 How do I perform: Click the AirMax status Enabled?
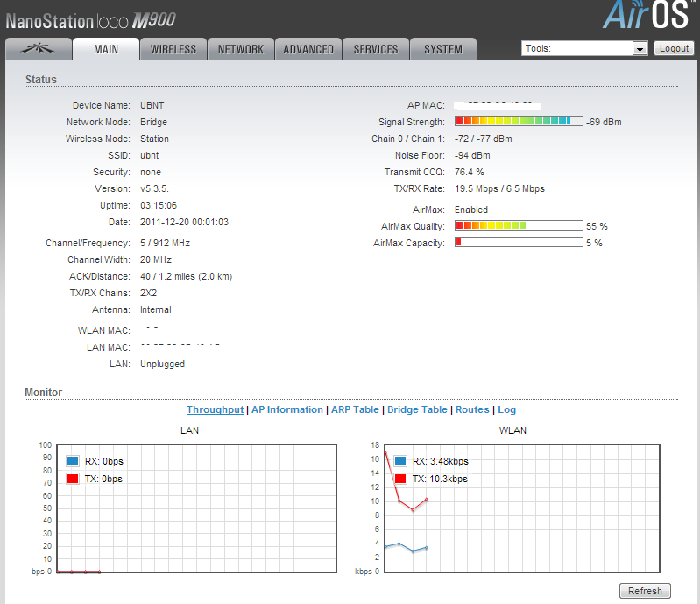[471, 210]
